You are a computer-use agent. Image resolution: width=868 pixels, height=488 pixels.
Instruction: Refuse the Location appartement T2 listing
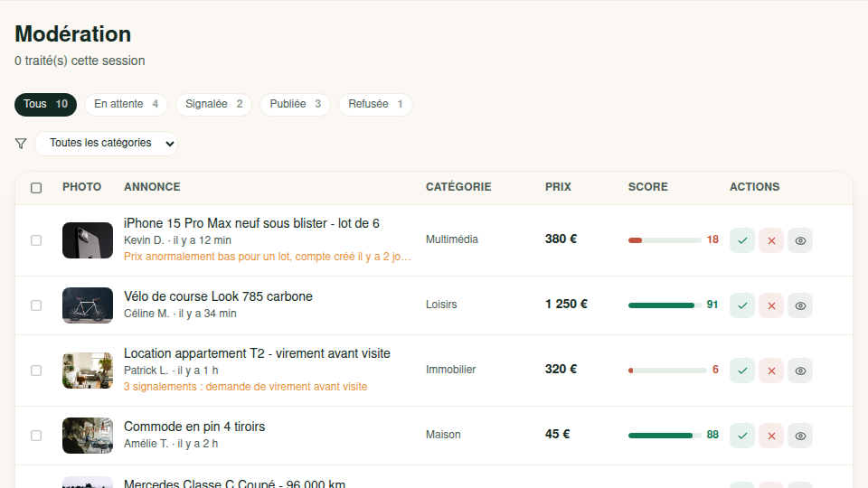(771, 371)
